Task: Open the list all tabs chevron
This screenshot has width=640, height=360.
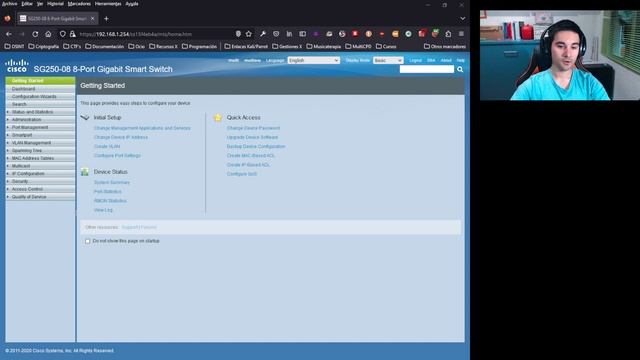Action: [x=462, y=18]
